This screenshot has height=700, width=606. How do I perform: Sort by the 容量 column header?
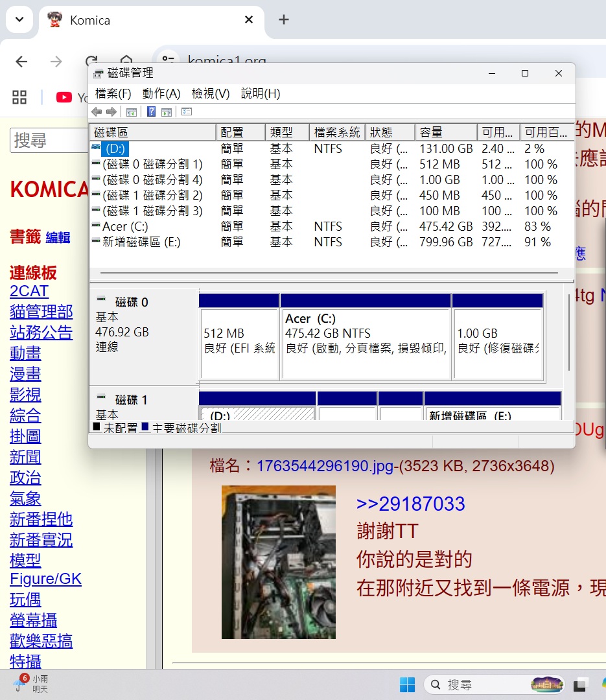[x=445, y=132]
